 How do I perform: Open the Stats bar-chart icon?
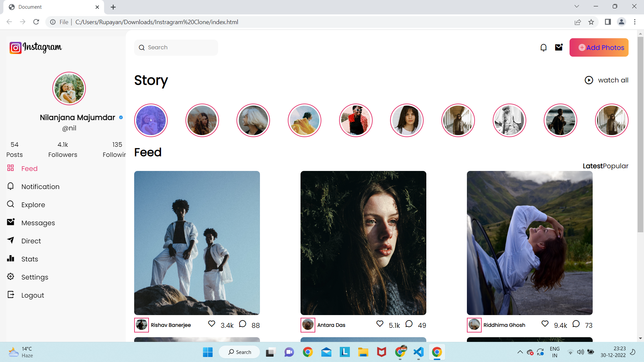click(x=10, y=259)
